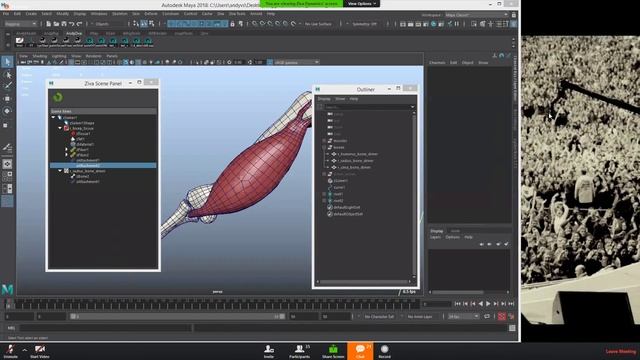This screenshot has height=360, width=640.
Task: Click the Zoom Record icon
Action: coord(384,351)
